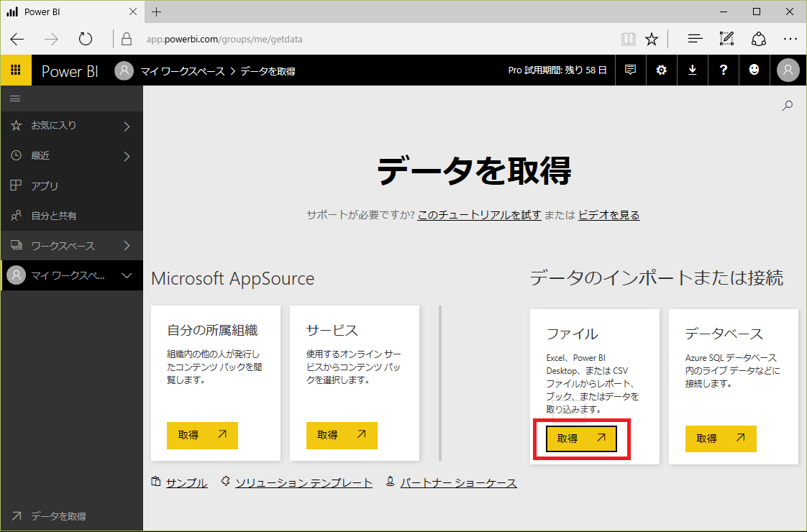Click the Pro 試用期間 remaining days text
Viewport: 807px width, 532px height.
pyautogui.click(x=557, y=70)
